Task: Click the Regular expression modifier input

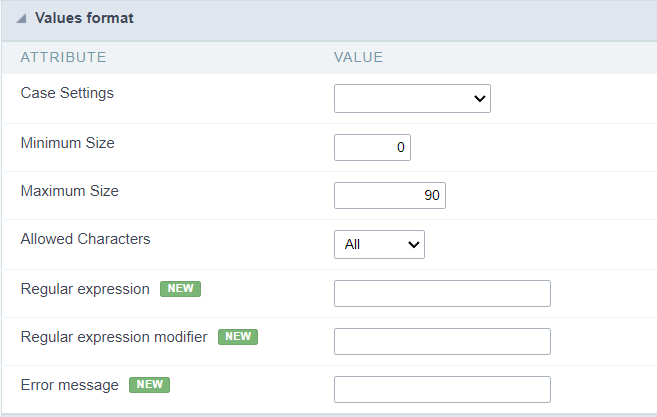Action: pos(442,341)
